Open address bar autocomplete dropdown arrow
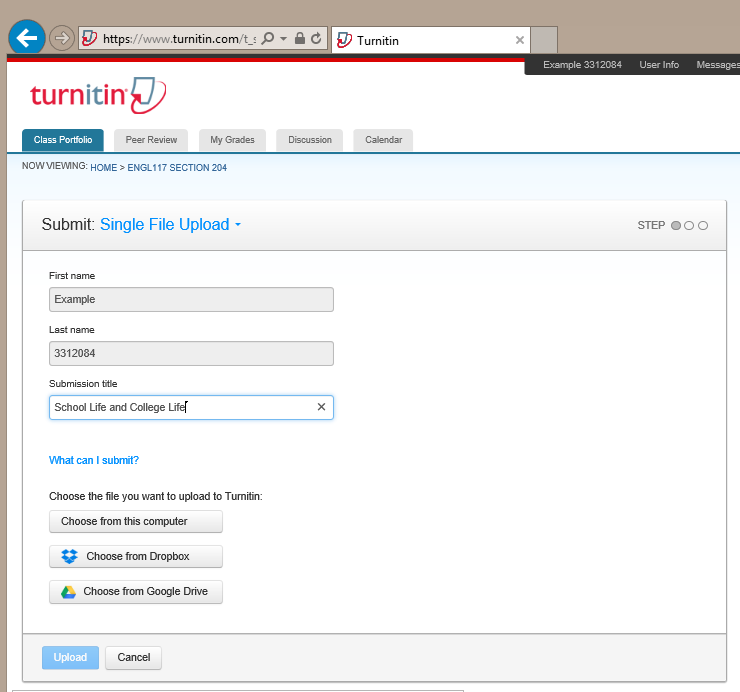This screenshot has width=740, height=692. point(284,39)
